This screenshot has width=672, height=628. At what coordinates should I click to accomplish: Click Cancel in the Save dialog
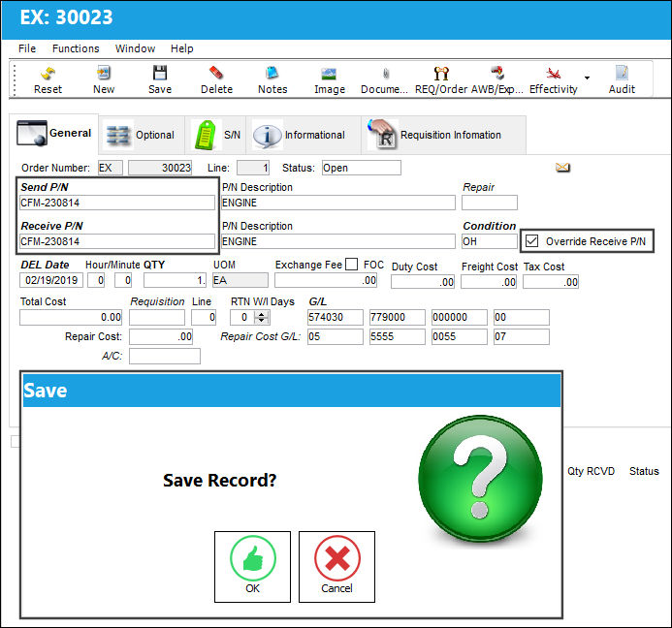(336, 567)
